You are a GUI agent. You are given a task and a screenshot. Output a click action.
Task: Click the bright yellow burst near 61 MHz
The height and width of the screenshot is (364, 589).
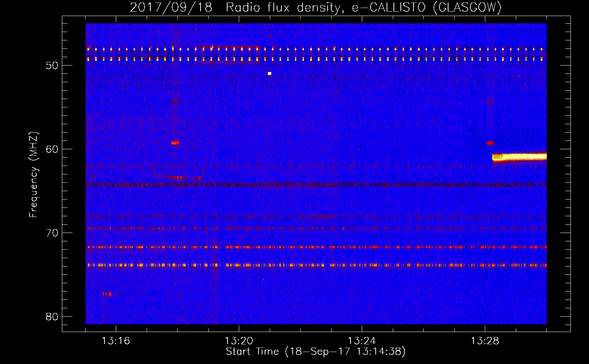click(519, 157)
